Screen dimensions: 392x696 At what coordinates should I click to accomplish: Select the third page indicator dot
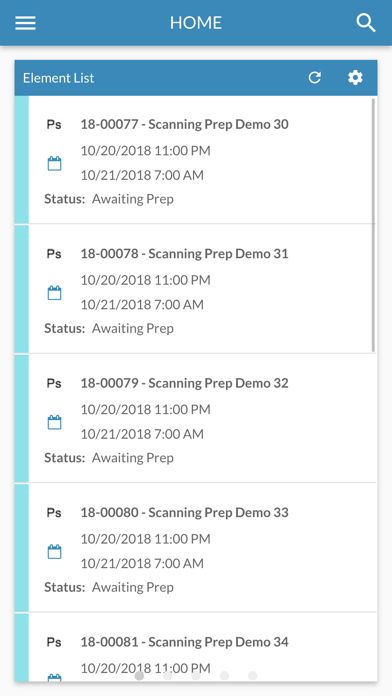click(x=196, y=676)
